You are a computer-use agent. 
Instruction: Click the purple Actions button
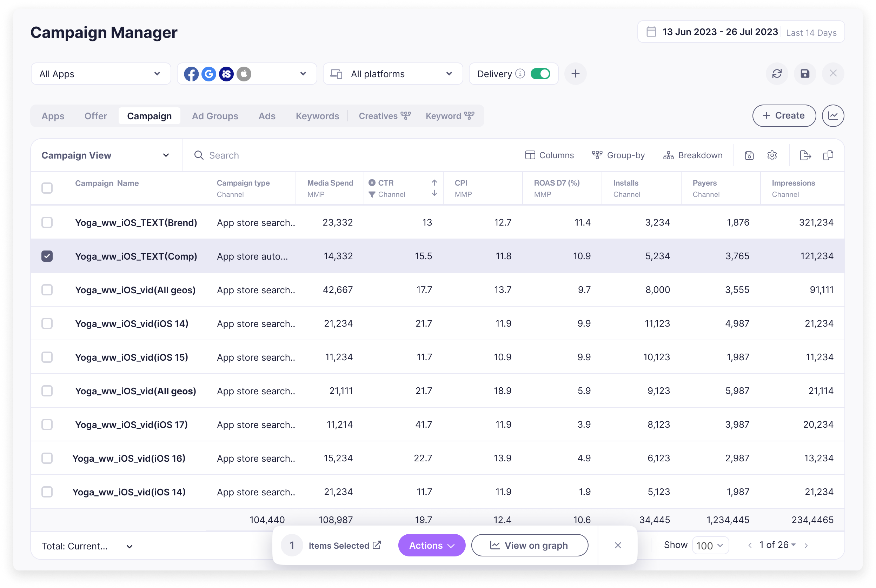[x=431, y=545]
